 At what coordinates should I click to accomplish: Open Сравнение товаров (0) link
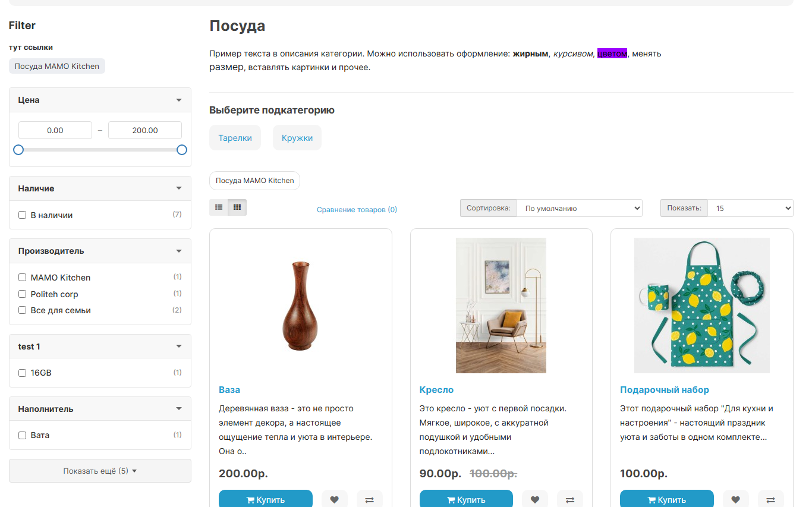[x=357, y=210]
